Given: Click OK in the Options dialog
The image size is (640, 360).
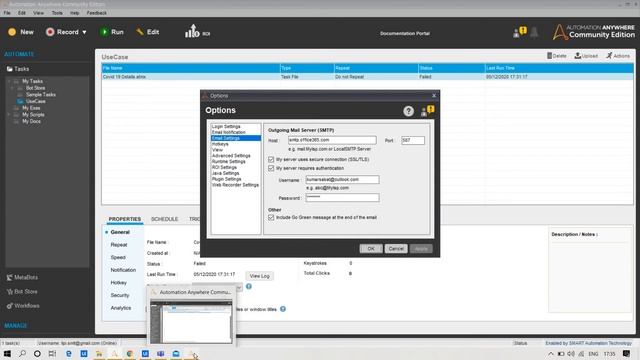Looking at the screenshot, I should point(371,249).
